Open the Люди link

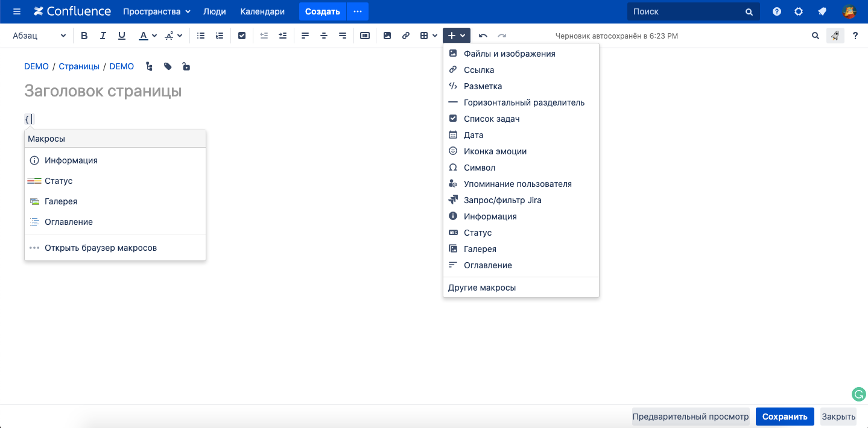point(215,11)
